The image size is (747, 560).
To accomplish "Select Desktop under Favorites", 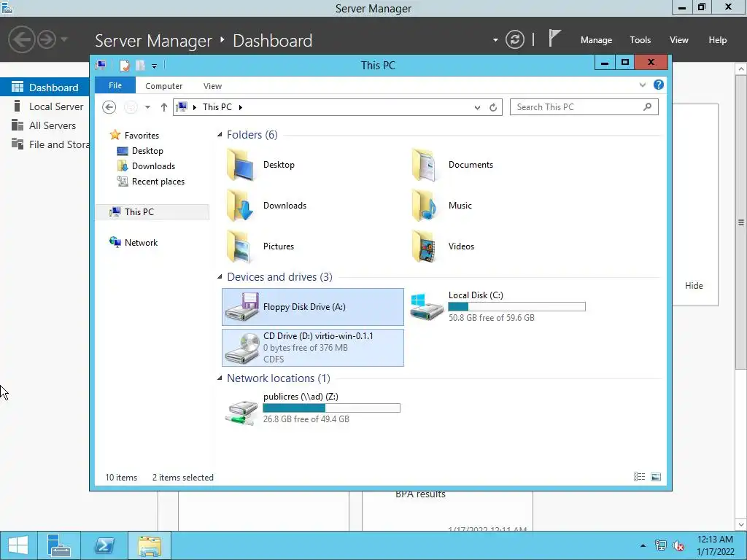I will tap(147, 151).
